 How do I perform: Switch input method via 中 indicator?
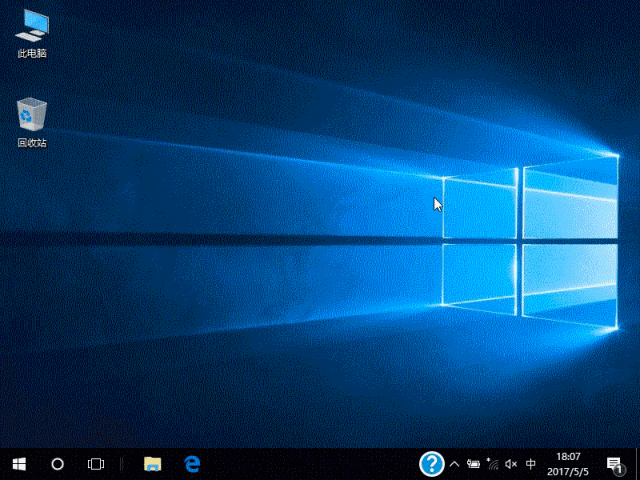click(x=531, y=464)
